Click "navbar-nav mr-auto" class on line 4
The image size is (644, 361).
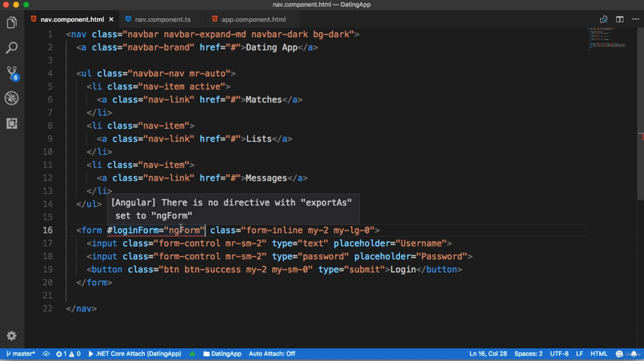click(179, 74)
